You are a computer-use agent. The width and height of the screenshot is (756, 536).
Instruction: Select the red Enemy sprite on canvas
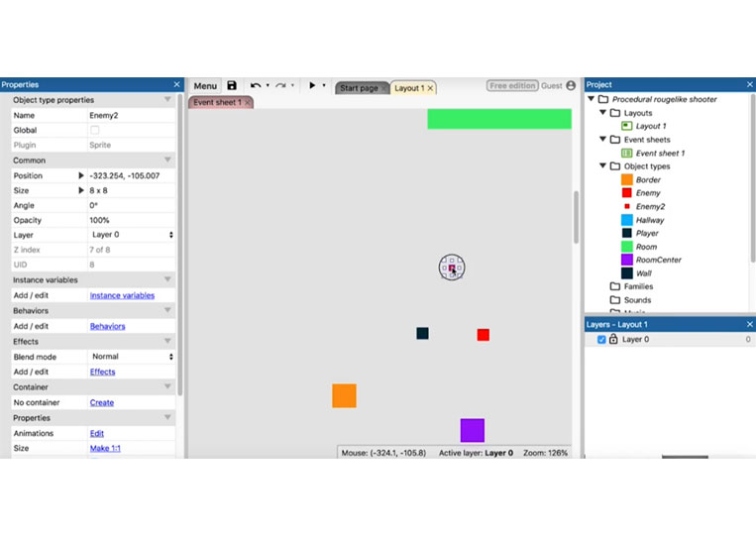(484, 335)
